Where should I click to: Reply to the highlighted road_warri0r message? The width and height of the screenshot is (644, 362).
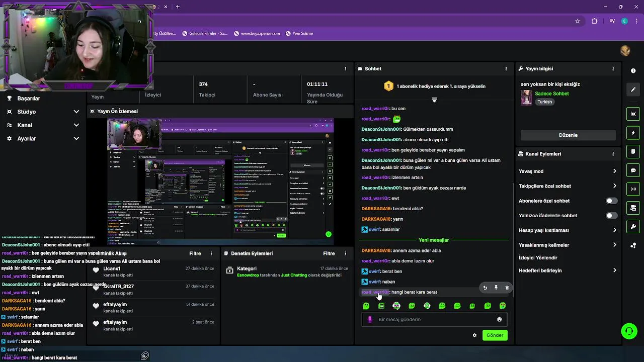(485, 288)
